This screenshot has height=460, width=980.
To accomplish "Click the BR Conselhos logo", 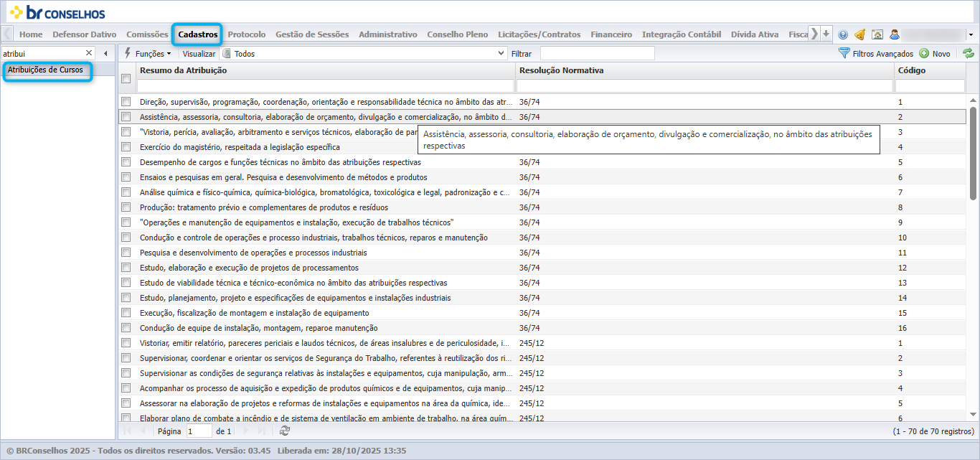I will [x=57, y=12].
